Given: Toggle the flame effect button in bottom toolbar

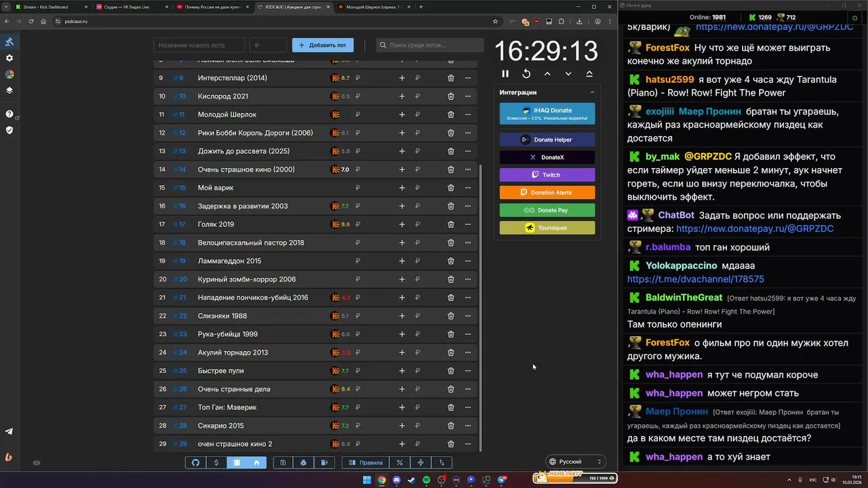Looking at the screenshot, I should tap(256, 463).
